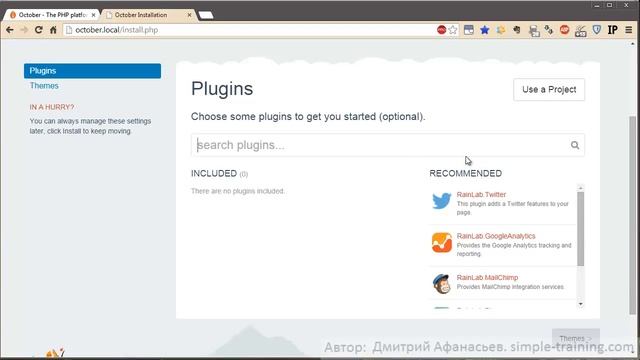Click the window-like extension icon after bookmark star
The image size is (640, 360).
coord(469,30)
